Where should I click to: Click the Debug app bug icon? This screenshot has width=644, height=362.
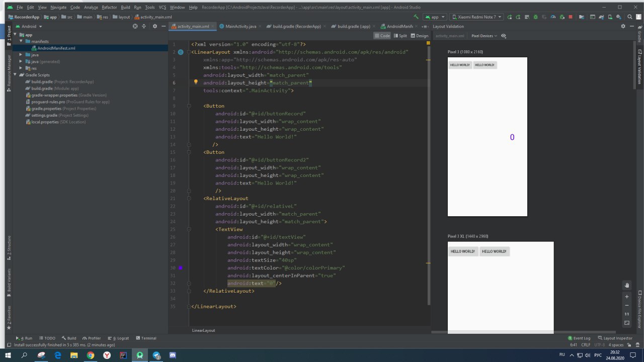coord(535,17)
